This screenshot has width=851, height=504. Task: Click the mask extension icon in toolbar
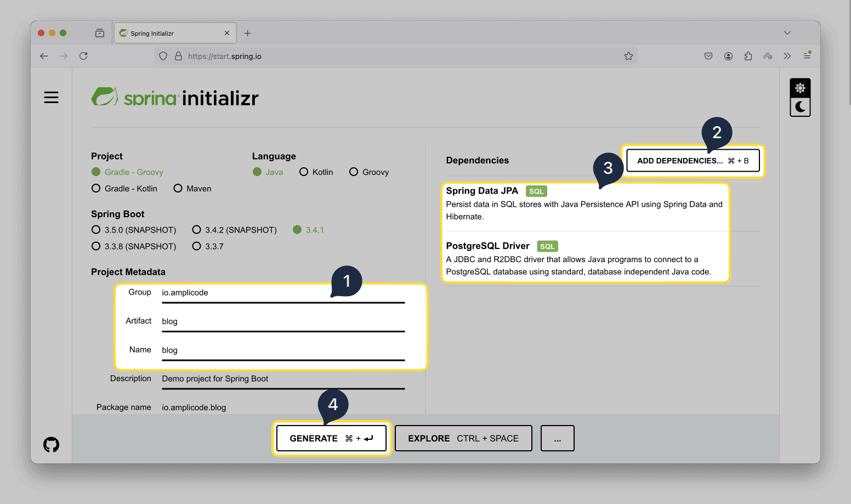(x=768, y=56)
